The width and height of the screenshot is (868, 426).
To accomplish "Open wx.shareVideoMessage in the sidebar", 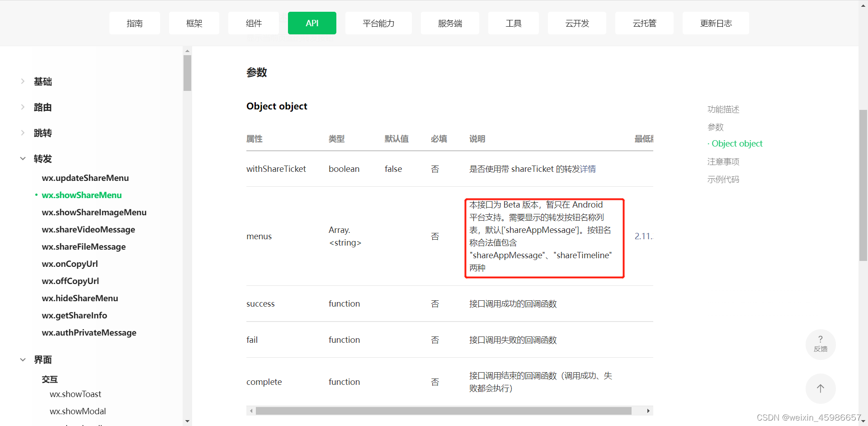I will (x=88, y=229).
